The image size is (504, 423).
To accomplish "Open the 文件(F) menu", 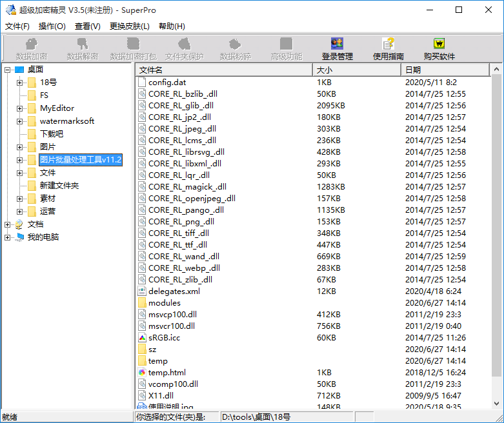I will click(x=17, y=26).
